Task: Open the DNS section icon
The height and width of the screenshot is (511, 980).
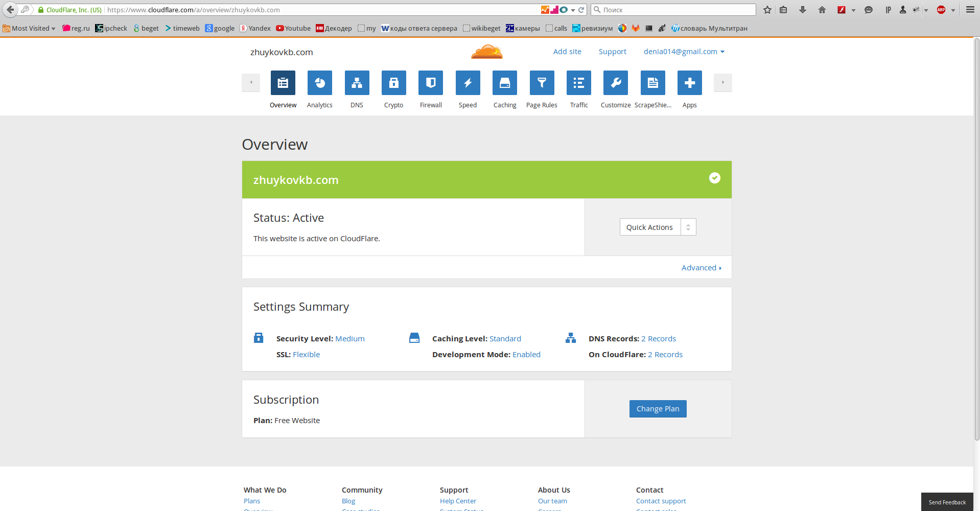Action: coord(357,83)
